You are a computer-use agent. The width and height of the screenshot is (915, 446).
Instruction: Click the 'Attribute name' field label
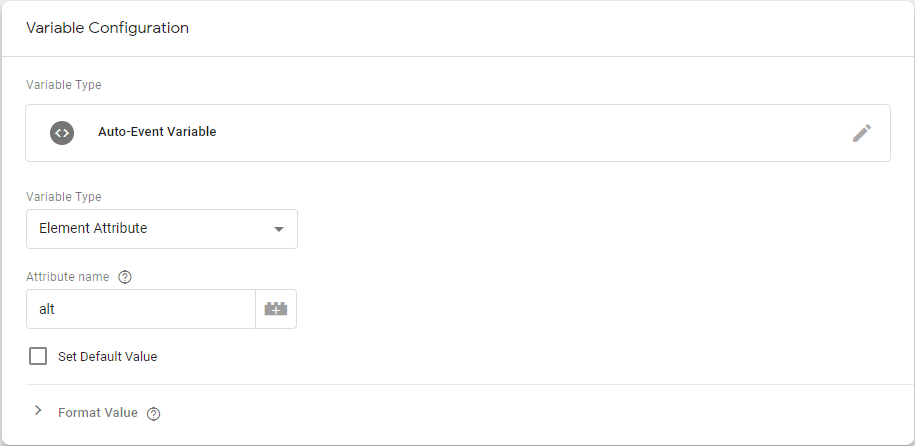pyautogui.click(x=68, y=277)
